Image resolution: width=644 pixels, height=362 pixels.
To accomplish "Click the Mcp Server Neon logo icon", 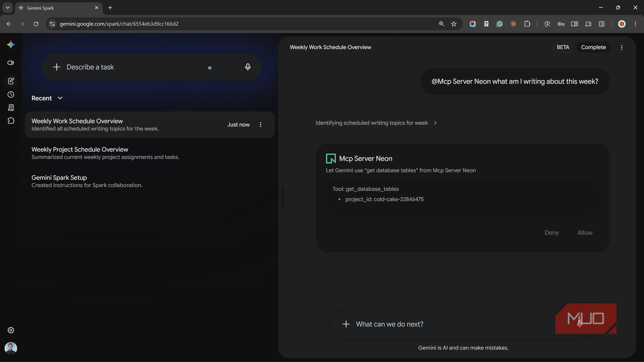I will point(331,159).
